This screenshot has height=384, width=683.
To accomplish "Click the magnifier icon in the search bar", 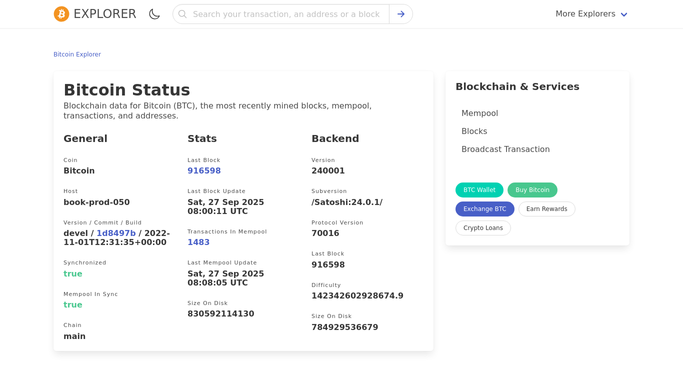I will click(x=183, y=14).
